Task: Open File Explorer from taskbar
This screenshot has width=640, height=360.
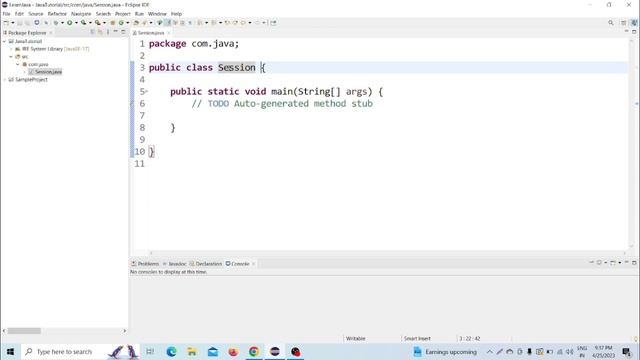Action: click(x=191, y=351)
